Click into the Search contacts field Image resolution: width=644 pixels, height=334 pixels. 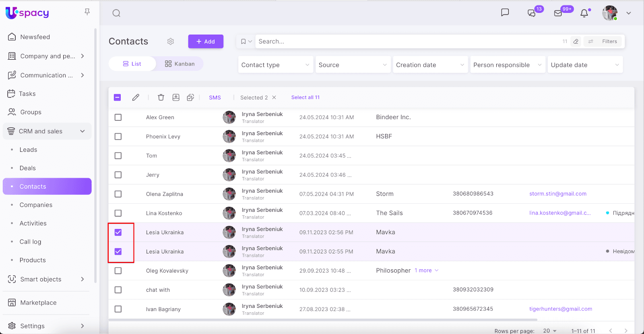pos(407,41)
